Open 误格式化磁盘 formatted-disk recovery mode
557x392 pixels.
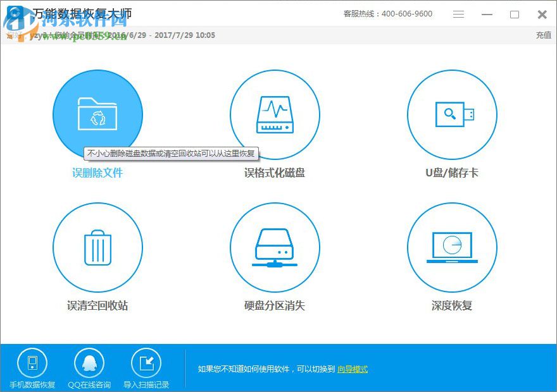point(275,115)
